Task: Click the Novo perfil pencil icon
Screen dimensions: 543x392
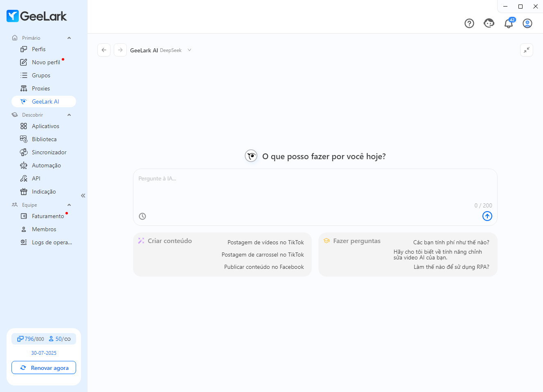Action: coord(24,62)
